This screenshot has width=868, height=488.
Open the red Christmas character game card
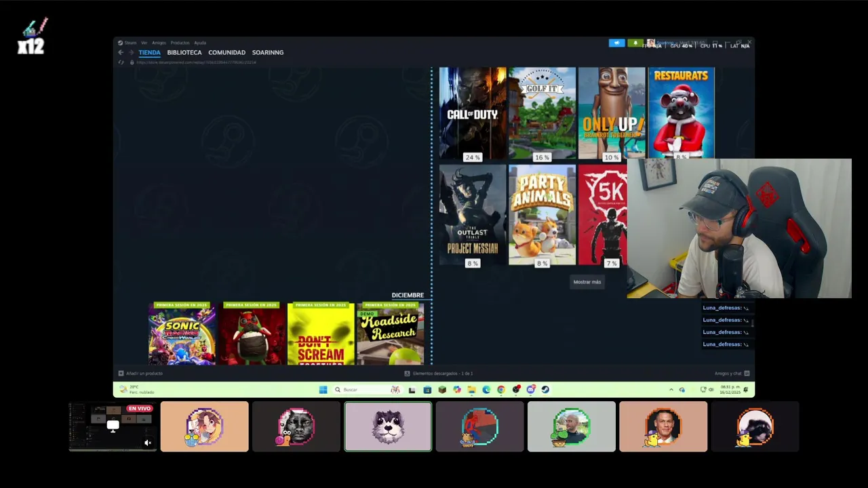(x=252, y=333)
